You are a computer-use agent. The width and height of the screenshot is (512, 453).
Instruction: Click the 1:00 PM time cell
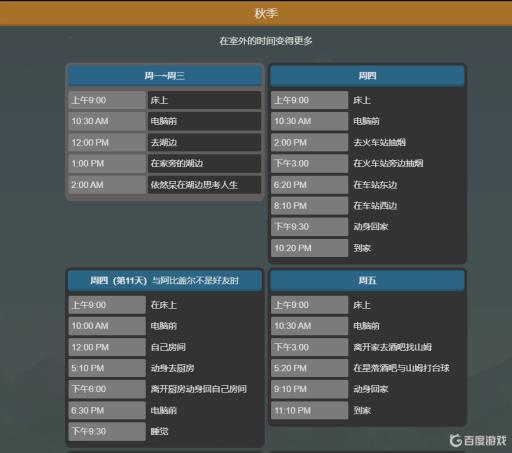point(107,164)
